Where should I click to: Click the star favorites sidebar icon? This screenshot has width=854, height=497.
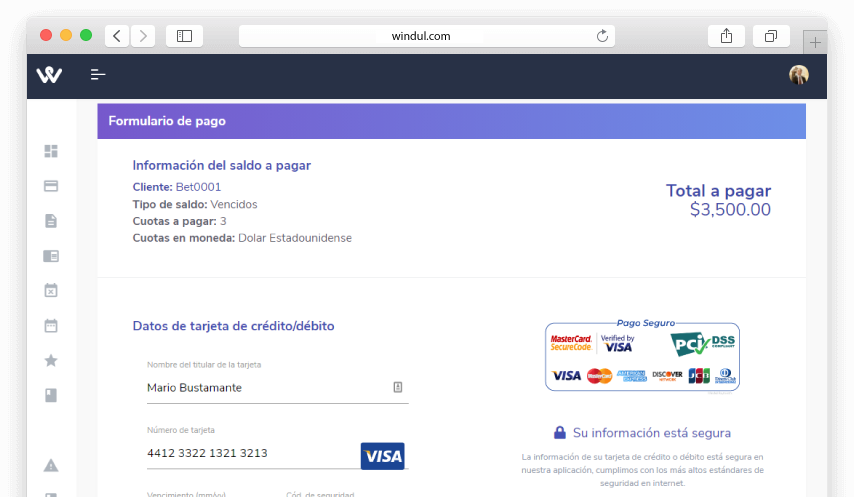point(51,360)
